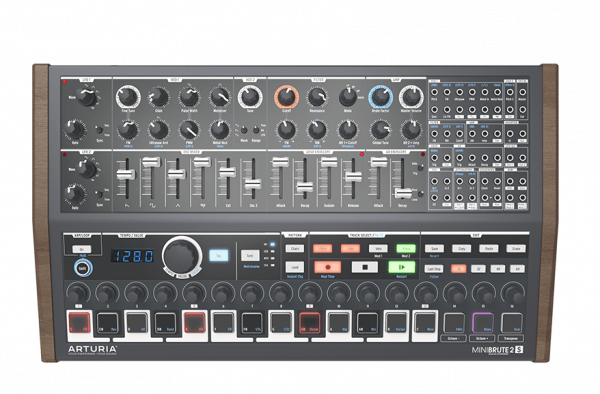
Task: Click the LFO 2 Wave selector knob
Action: coord(86,169)
